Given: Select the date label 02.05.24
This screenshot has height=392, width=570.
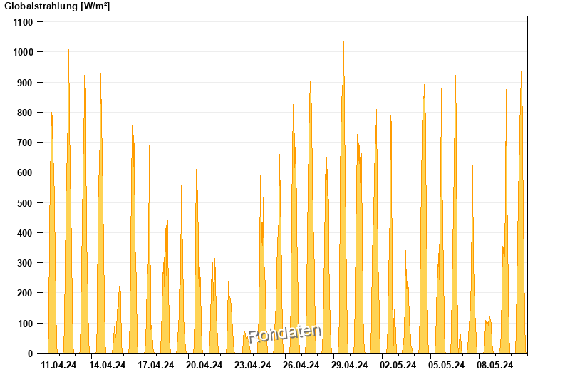Looking at the screenshot, I should [398, 365].
